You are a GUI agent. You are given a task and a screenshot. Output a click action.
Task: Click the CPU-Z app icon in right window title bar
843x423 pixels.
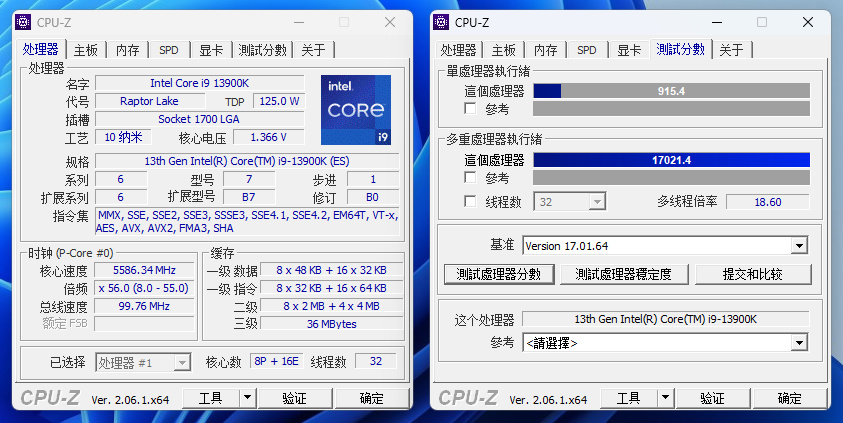441,22
